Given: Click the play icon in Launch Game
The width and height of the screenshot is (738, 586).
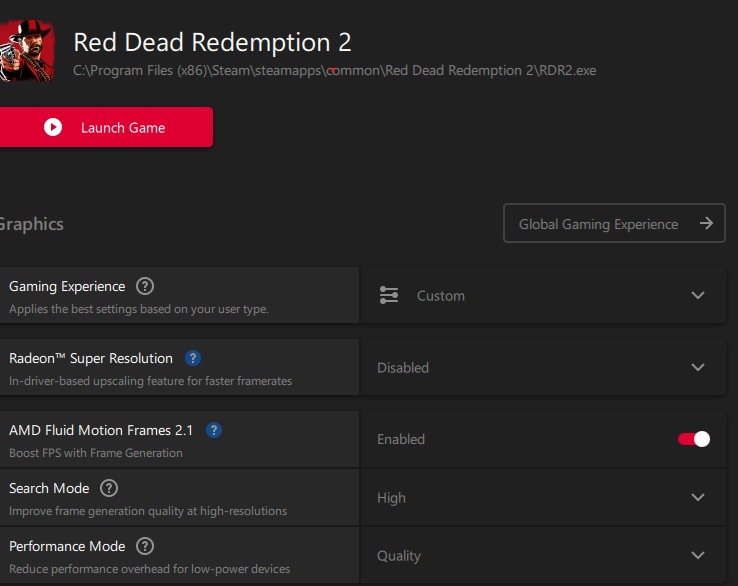Looking at the screenshot, I should pos(53,127).
